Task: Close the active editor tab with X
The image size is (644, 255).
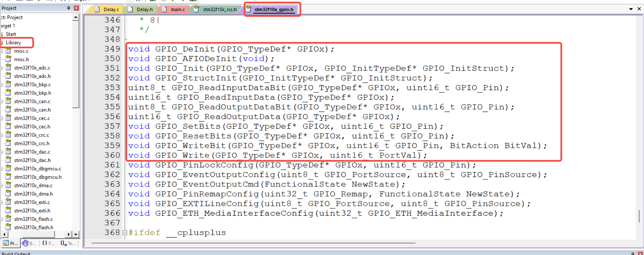Action: 639,9
